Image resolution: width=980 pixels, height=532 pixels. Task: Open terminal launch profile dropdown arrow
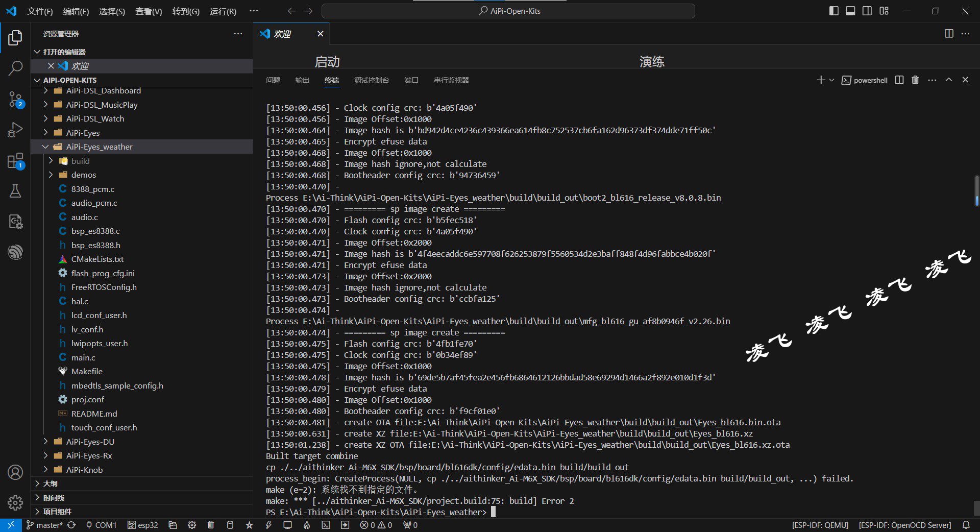pos(831,80)
